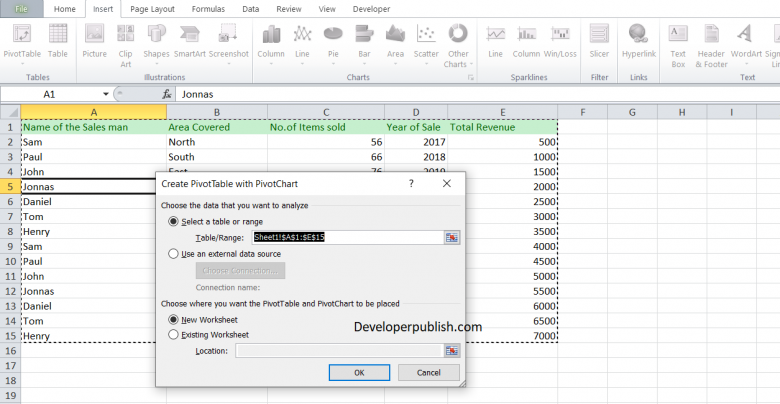Choose the Scatter chart icon
Image resolution: width=780 pixels, height=404 pixels.
(x=426, y=39)
